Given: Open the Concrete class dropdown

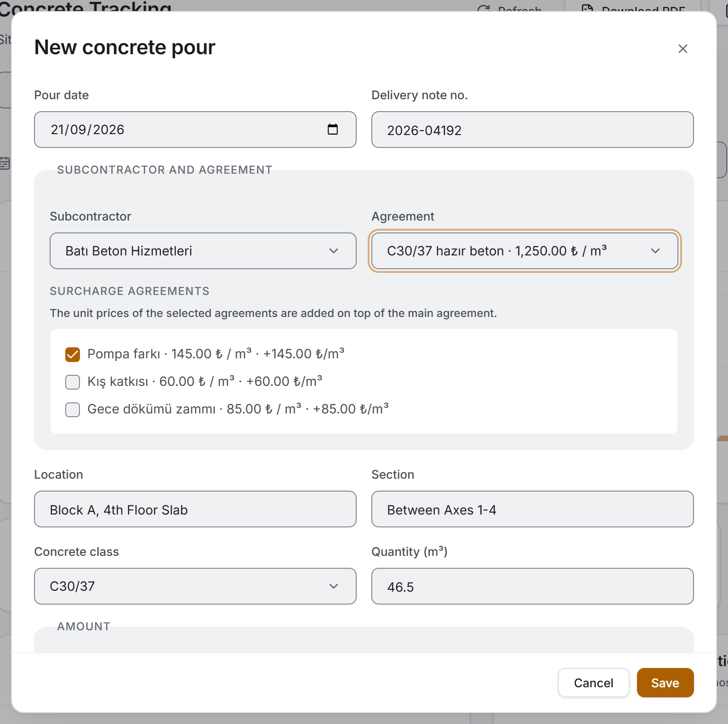Looking at the screenshot, I should tap(195, 586).
